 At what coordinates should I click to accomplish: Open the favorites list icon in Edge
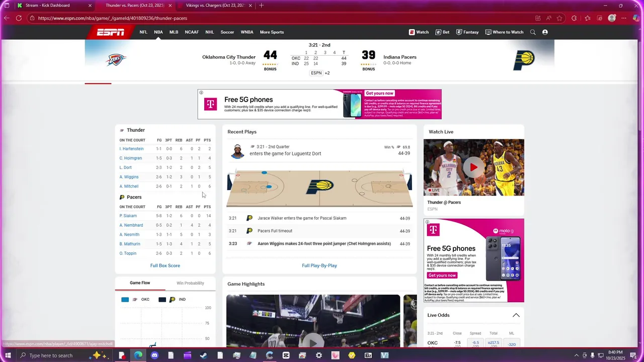coord(587,18)
